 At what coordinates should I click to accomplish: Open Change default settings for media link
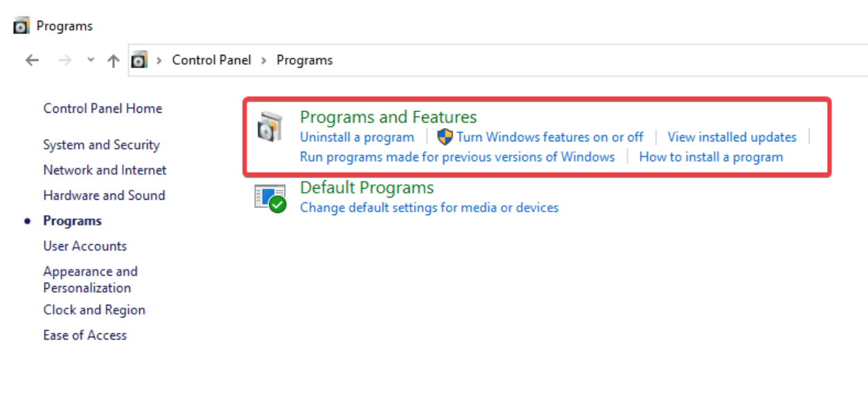tap(429, 207)
